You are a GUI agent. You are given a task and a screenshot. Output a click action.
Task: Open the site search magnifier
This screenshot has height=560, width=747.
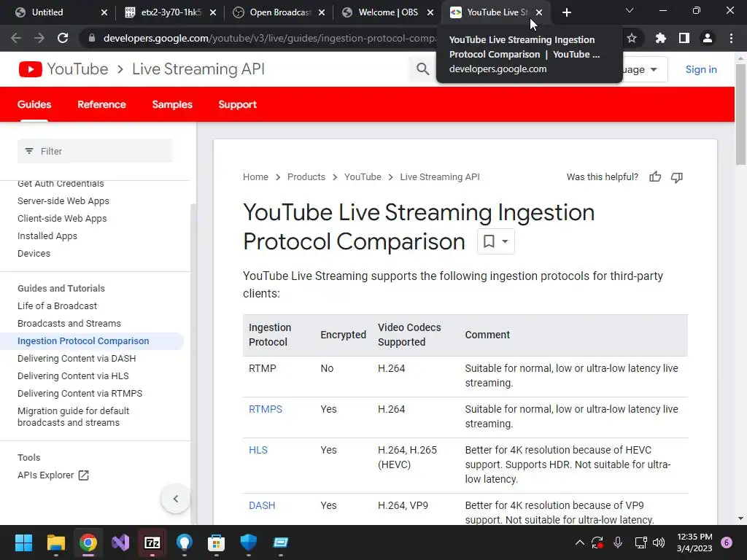pos(422,69)
